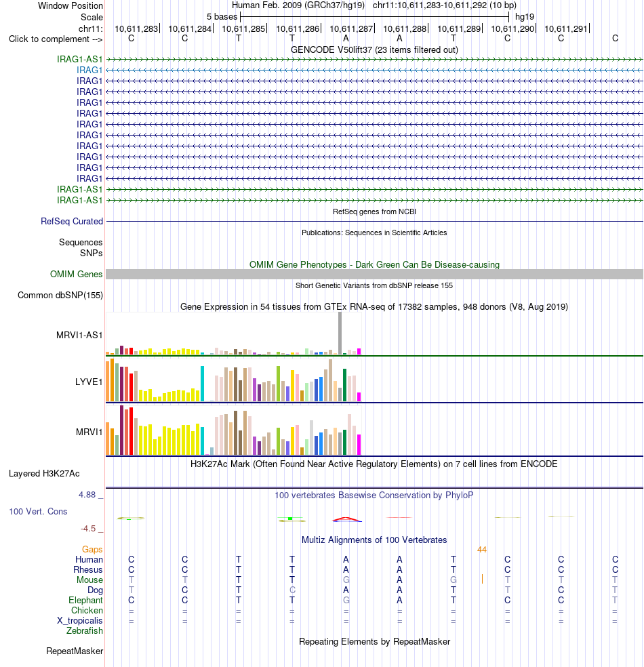Click the '5 bases' scale bar label
The width and height of the screenshot is (644, 667).
[222, 17]
